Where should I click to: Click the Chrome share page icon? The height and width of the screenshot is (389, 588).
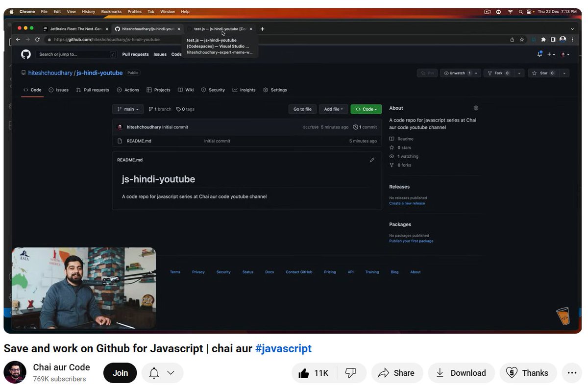coord(512,40)
